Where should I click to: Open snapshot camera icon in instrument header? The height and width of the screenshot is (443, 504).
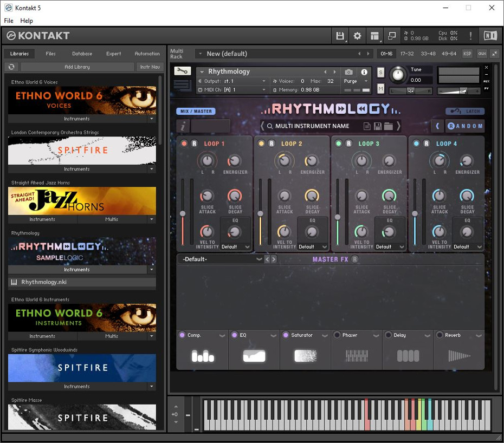point(349,72)
